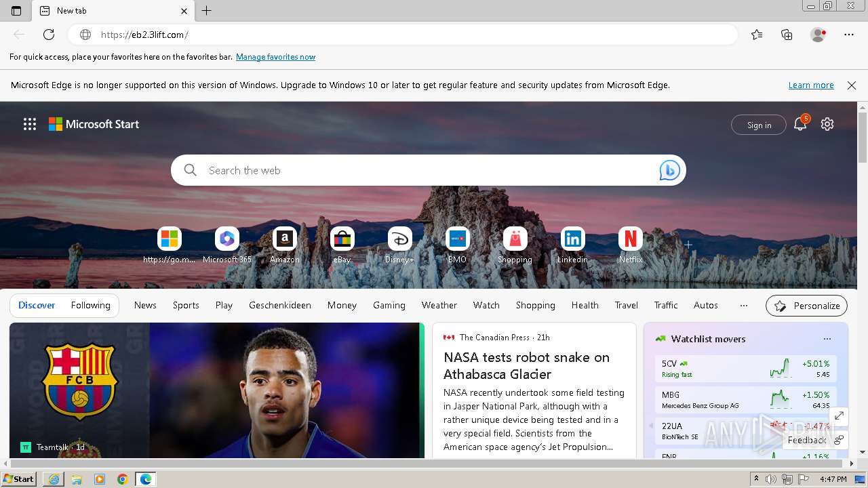868x488 pixels.
Task: Switch to the Discover feed tab
Action: tap(37, 306)
